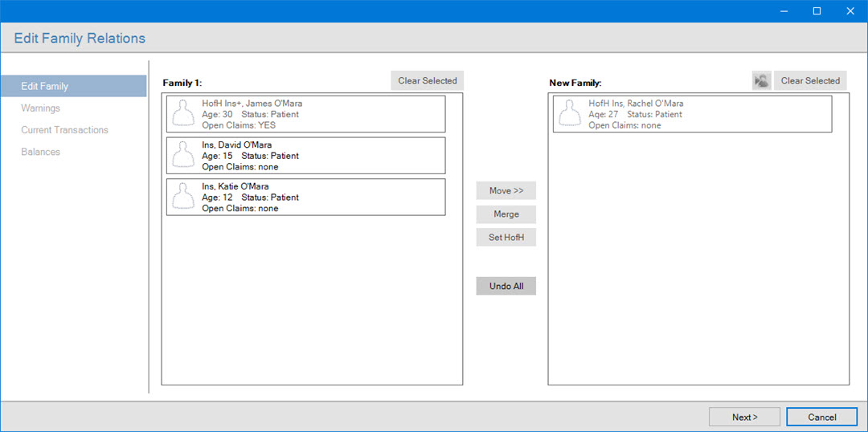Switch to the Warnings section

(x=41, y=108)
